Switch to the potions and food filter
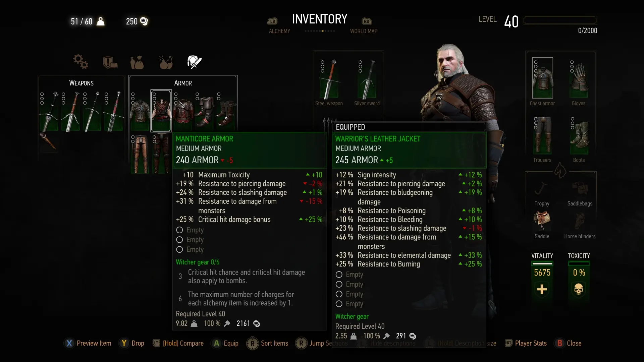 point(166,62)
